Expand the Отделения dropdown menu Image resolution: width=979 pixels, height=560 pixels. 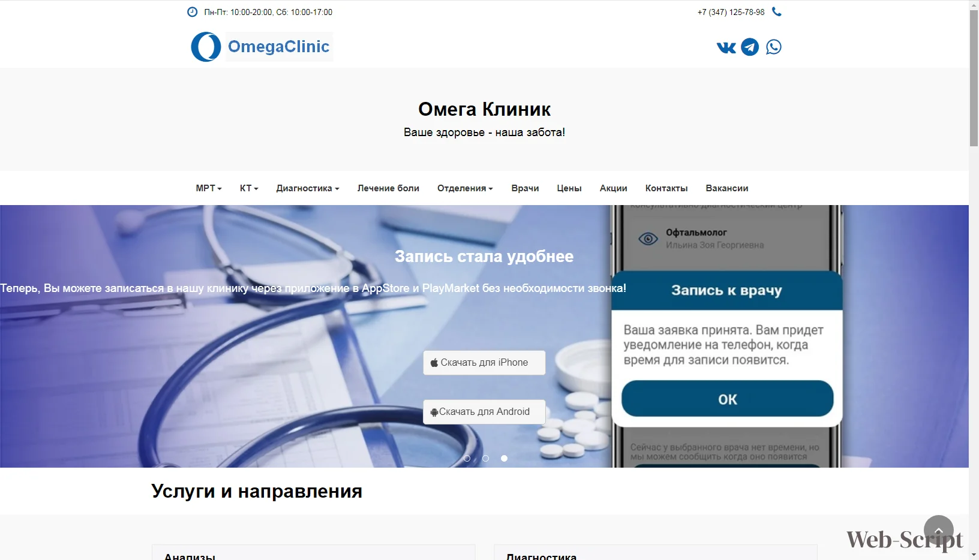pyautogui.click(x=465, y=188)
